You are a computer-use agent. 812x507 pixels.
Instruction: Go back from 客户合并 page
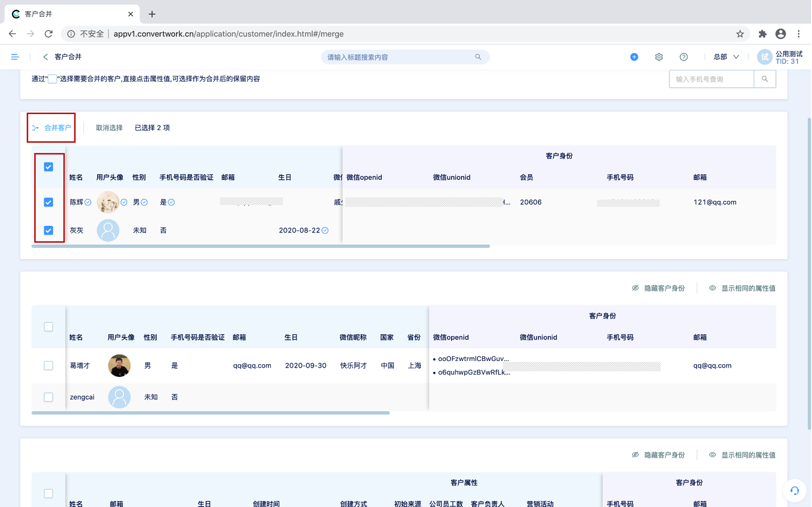point(45,57)
